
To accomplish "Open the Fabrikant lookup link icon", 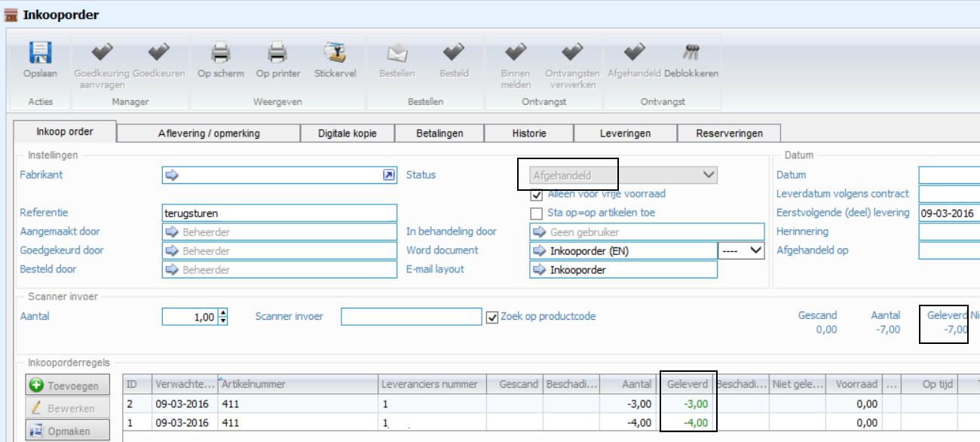I will click(x=388, y=175).
